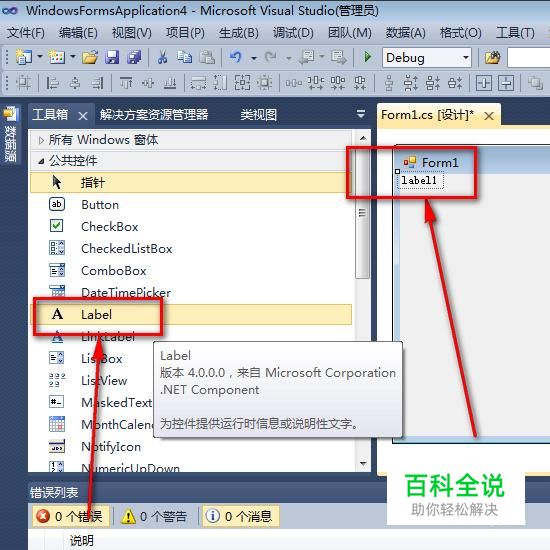
Task: Click the Align Tops layout icon
Action: pos(126,83)
